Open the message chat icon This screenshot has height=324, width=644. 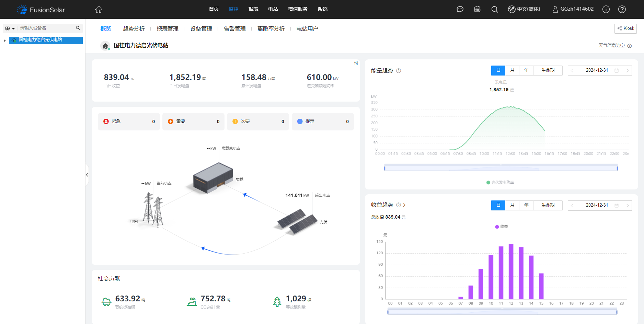pos(460,9)
